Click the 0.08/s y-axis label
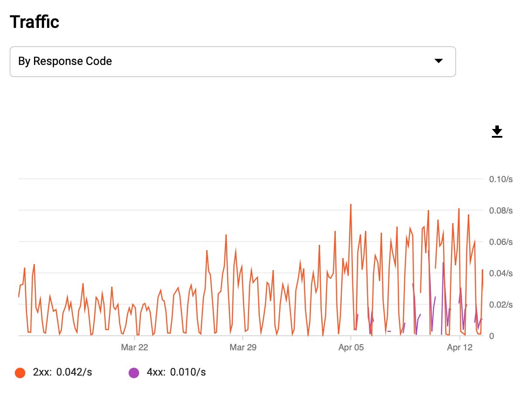The height and width of the screenshot is (393, 532). tap(501, 210)
